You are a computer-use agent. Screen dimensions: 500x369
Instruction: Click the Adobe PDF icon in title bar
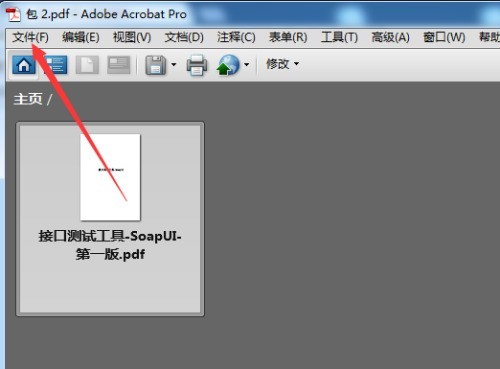click(x=13, y=15)
